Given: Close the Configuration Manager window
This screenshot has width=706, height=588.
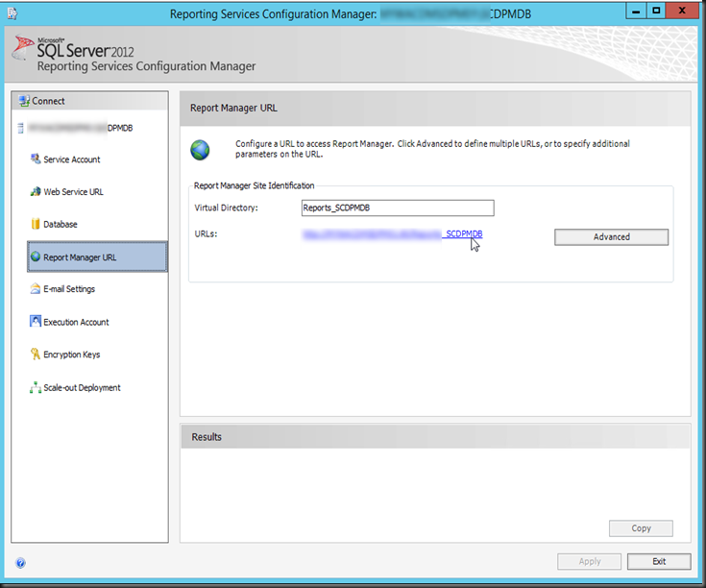Looking at the screenshot, I should coord(682,11).
